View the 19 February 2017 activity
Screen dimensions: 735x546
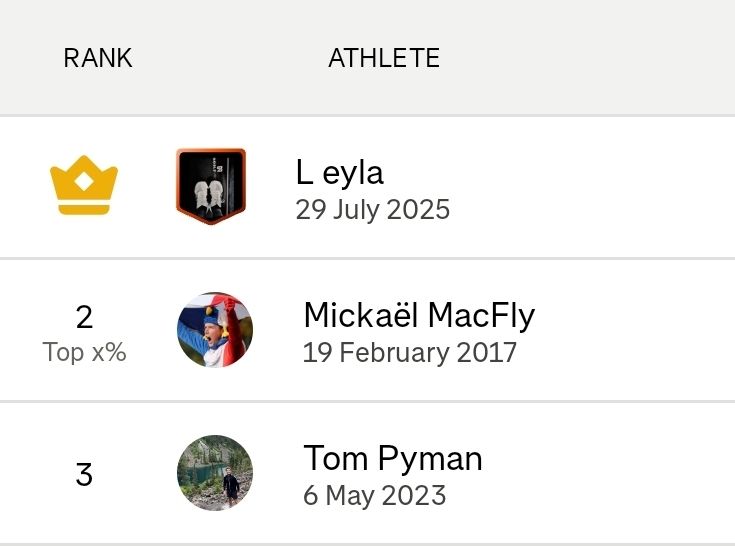pyautogui.click(x=410, y=352)
